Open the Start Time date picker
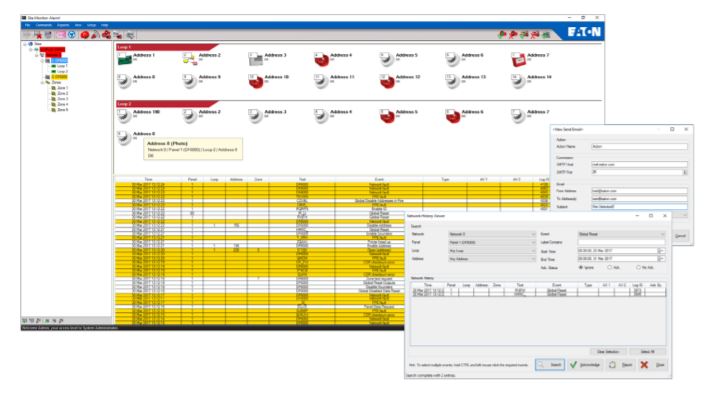Screen dimensions: 713x397 coord(661,251)
